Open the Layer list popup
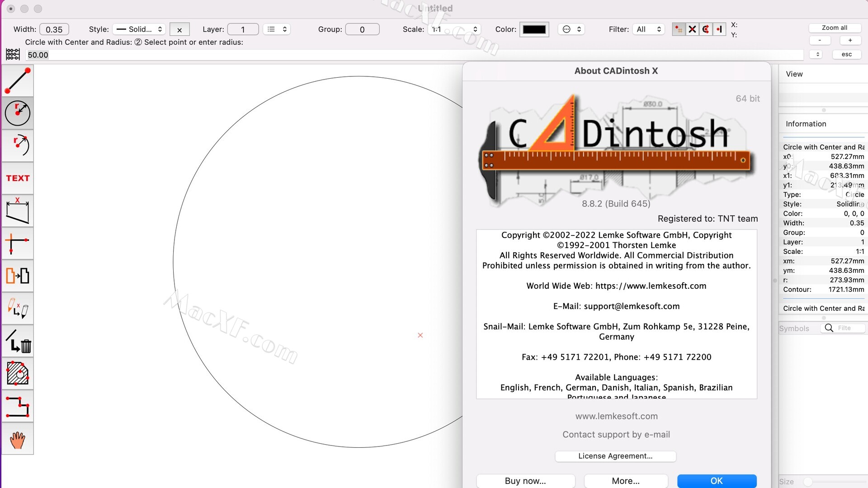 277,29
